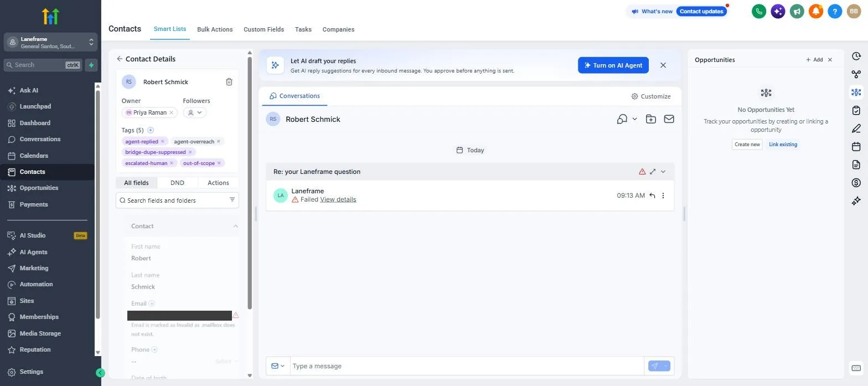
Task: Open the Laneframe account switcher dropdown
Action: pos(51,43)
